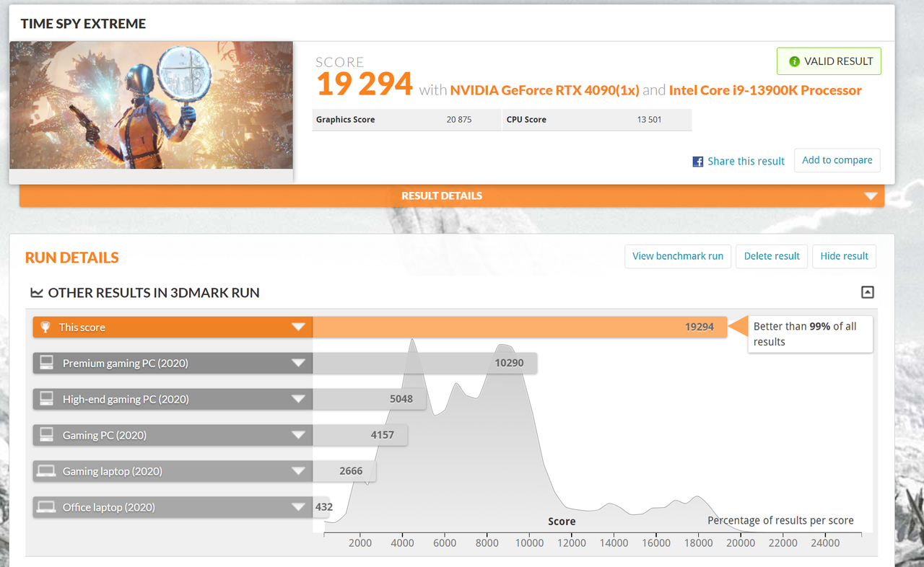The width and height of the screenshot is (924, 567).
Task: Open the NVIDIA GeForce RTX 4090 link
Action: click(x=544, y=90)
